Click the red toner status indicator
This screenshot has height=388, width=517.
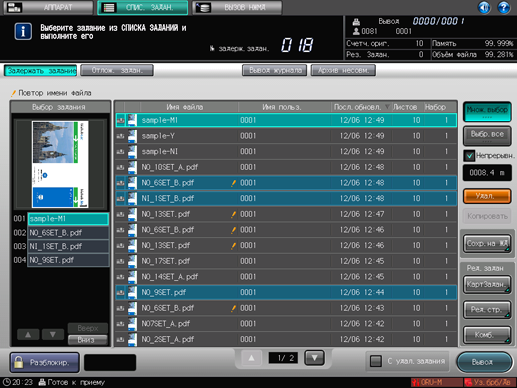(490, 382)
